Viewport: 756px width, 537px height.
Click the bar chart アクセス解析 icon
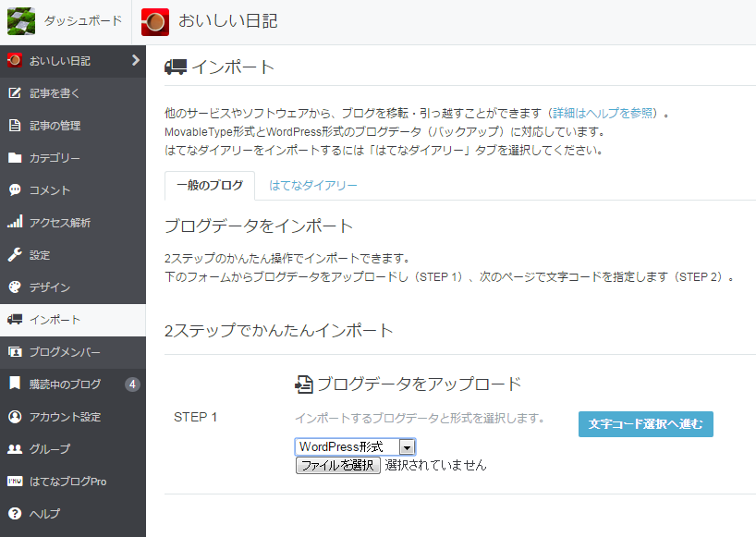tap(15, 222)
